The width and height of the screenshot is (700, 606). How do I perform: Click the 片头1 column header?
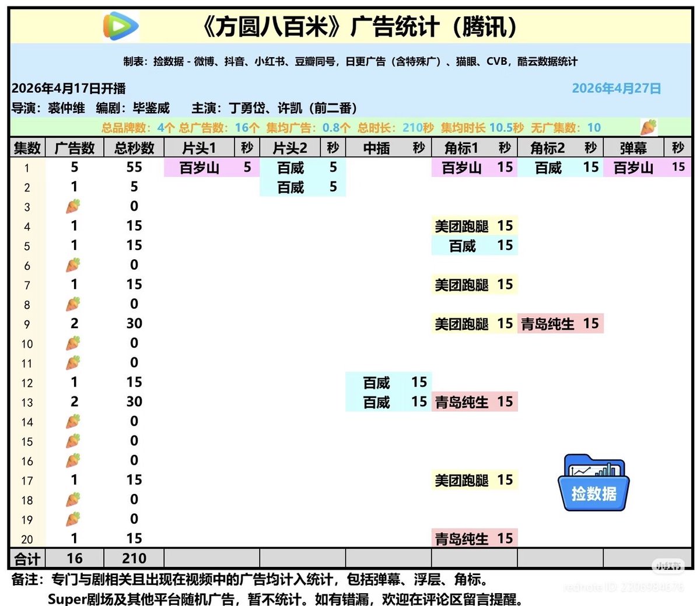tap(199, 148)
